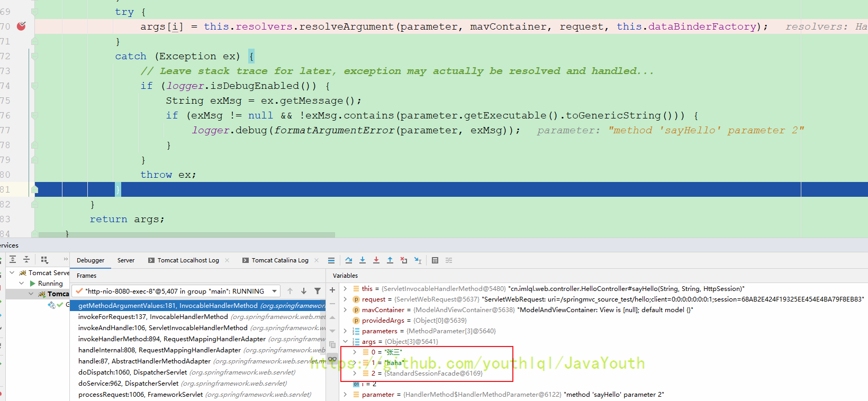Collapse the args variable node
Viewport: 868px width, 401px height.
346,342
